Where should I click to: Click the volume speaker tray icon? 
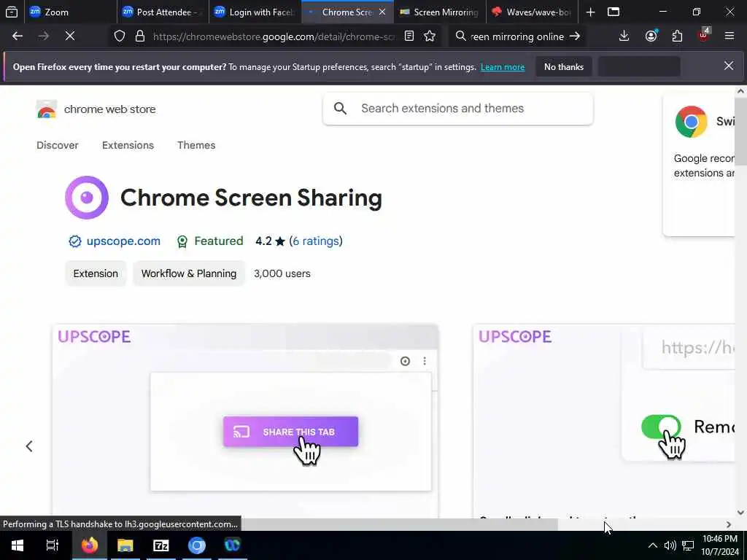670,545
